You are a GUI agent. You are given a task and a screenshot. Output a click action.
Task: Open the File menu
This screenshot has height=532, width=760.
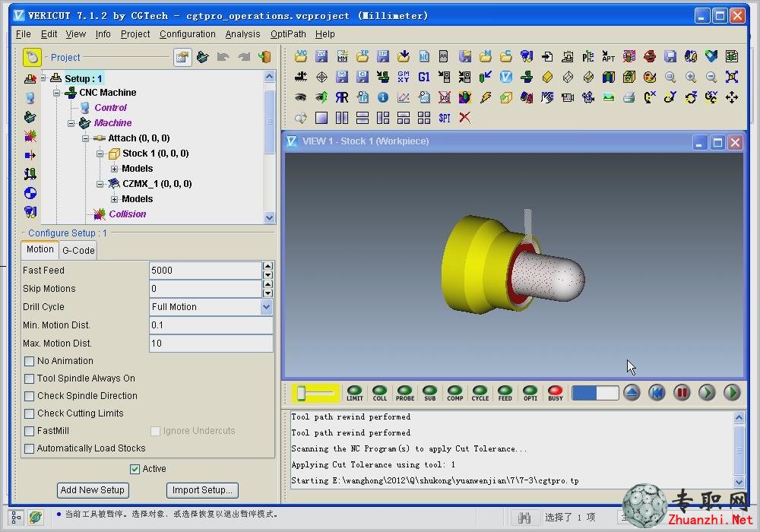pyautogui.click(x=24, y=34)
